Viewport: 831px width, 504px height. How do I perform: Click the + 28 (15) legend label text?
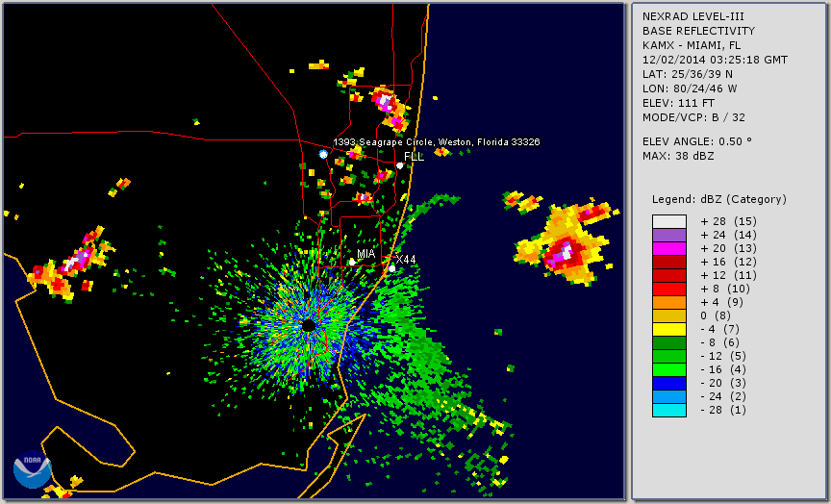pyautogui.click(x=729, y=221)
